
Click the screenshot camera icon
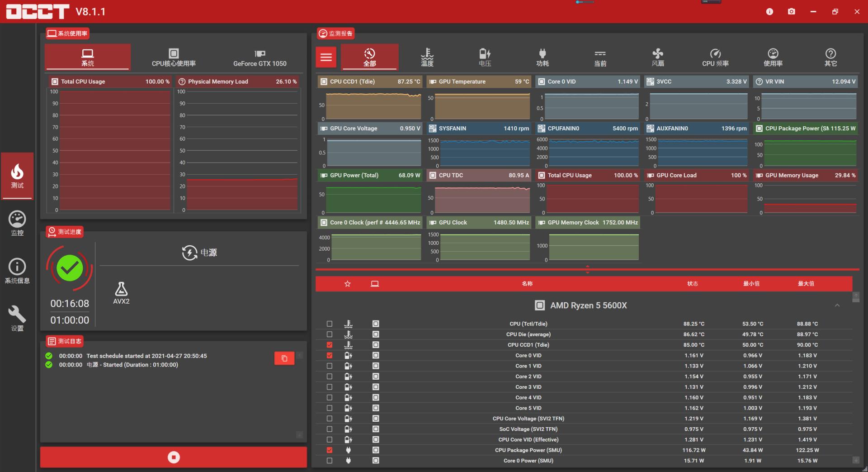click(x=791, y=12)
